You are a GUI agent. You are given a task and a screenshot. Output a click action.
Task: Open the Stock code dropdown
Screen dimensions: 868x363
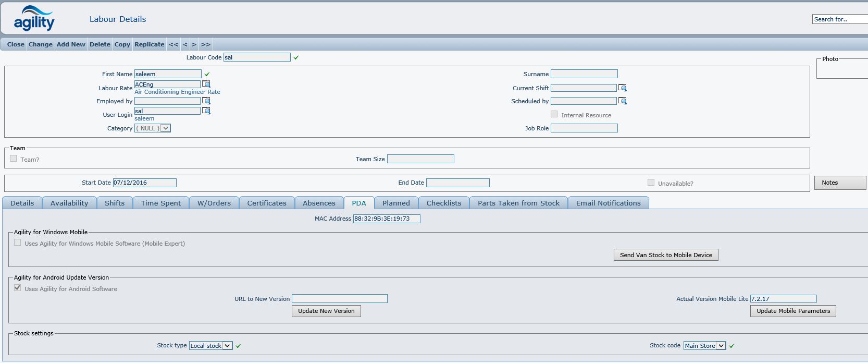pyautogui.click(x=721, y=346)
